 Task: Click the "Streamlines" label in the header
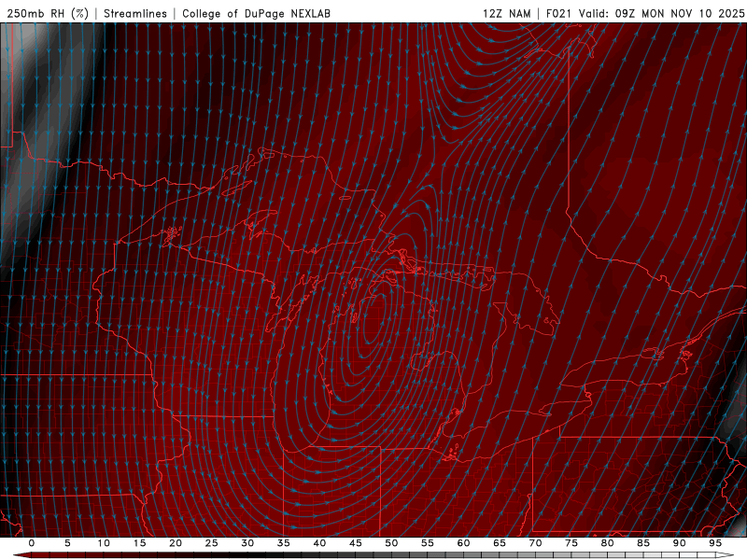click(x=135, y=13)
